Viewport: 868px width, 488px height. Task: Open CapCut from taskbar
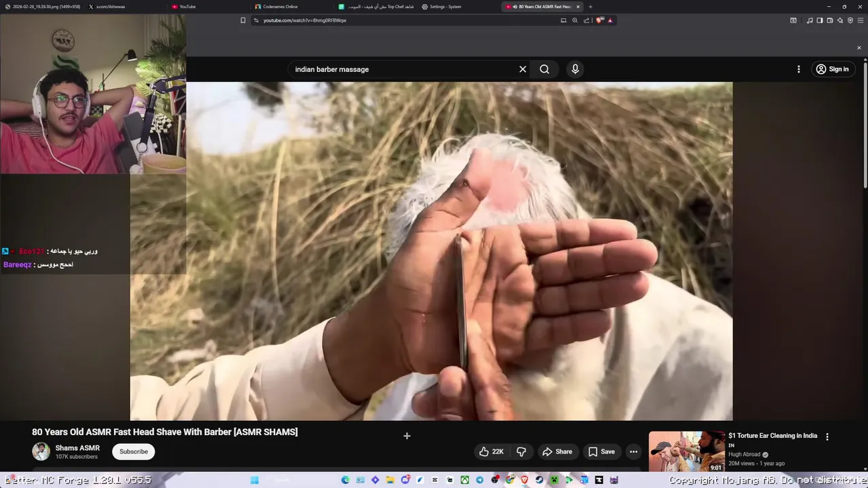(x=435, y=480)
